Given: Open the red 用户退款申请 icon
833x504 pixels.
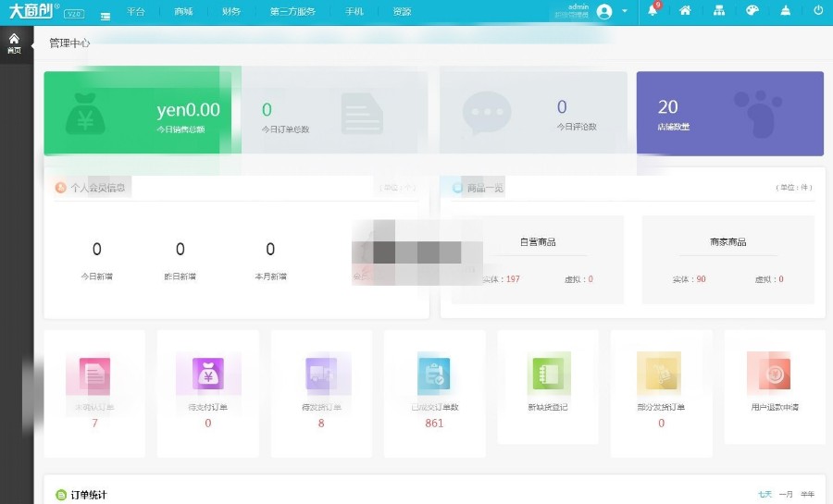Looking at the screenshot, I should tap(775, 374).
